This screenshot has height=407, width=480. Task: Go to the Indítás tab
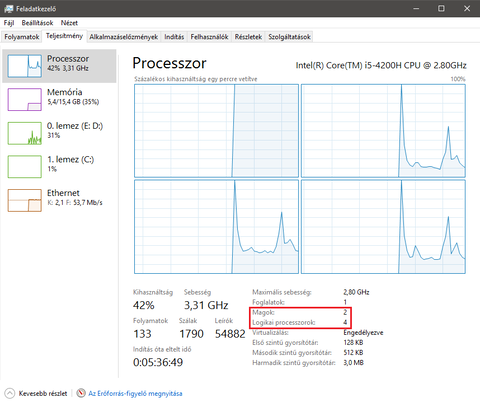click(x=174, y=37)
